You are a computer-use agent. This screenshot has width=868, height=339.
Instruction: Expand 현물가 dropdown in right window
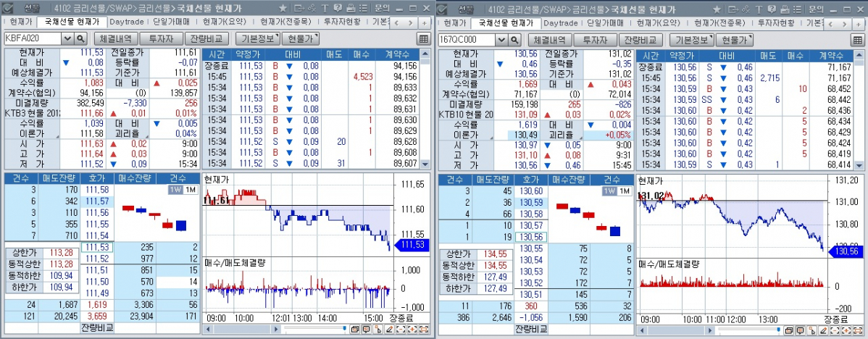click(x=735, y=38)
